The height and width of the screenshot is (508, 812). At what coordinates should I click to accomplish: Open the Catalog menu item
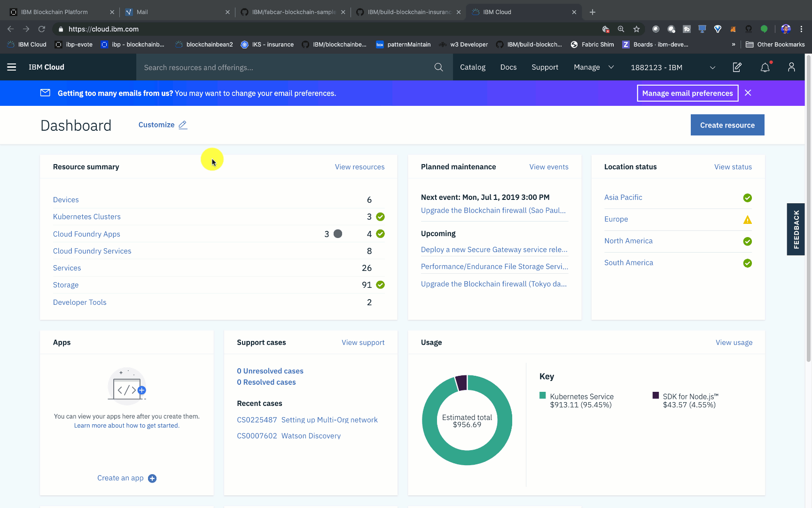pos(473,67)
